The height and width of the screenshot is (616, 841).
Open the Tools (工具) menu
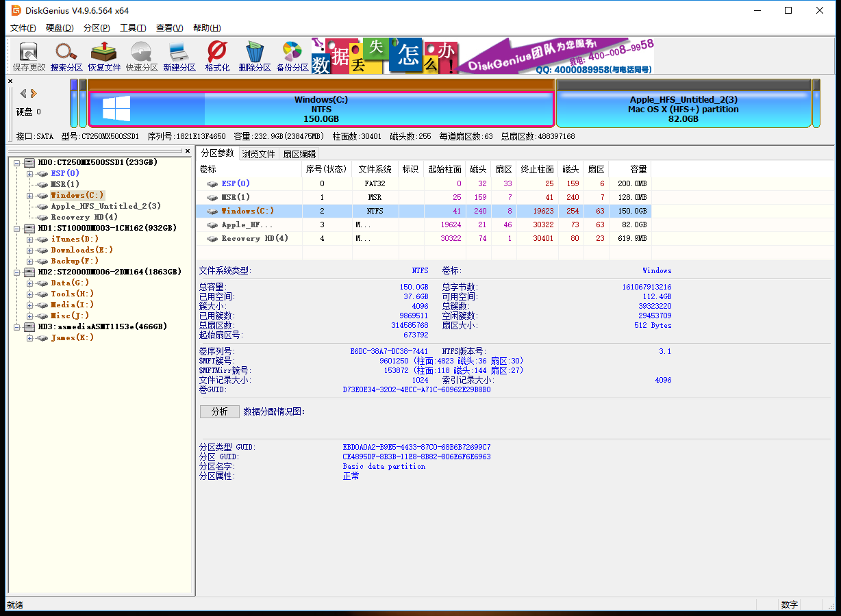coord(133,28)
